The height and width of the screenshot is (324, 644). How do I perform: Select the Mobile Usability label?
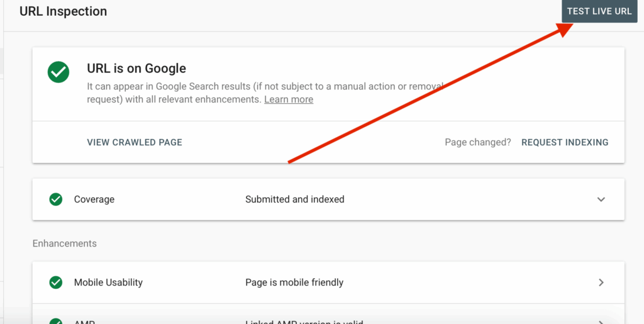click(108, 282)
